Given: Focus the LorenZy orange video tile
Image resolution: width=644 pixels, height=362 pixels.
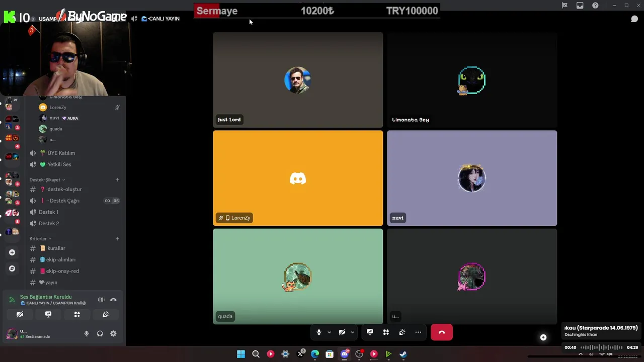Looking at the screenshot, I should pyautogui.click(x=298, y=178).
